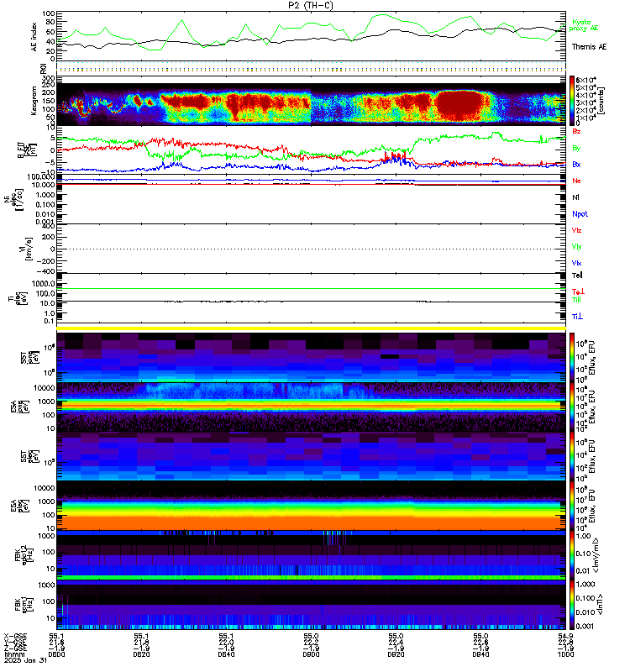Viewport: 630px width, 672px height.
Task: Click the 6x10^4 keogram color bar tick
Action: coord(585,80)
